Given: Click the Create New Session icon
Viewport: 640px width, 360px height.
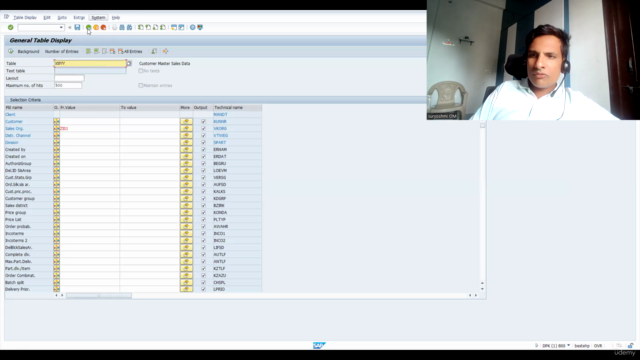Looking at the screenshot, I should pyautogui.click(x=174, y=27).
